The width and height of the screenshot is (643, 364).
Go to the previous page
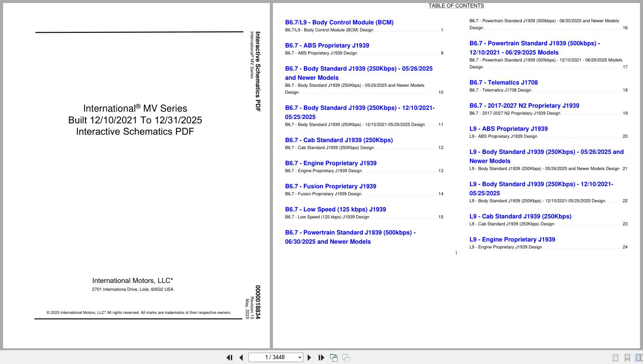click(241, 357)
